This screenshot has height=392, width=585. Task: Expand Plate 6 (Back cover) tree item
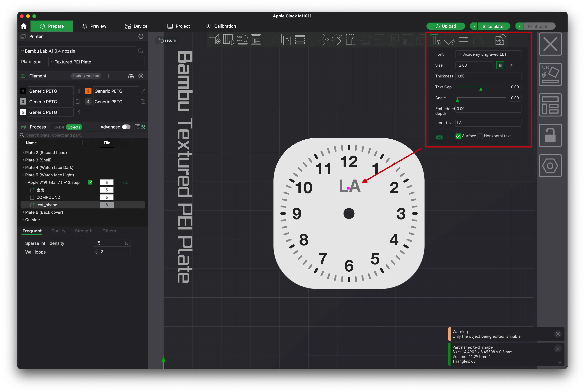[23, 212]
